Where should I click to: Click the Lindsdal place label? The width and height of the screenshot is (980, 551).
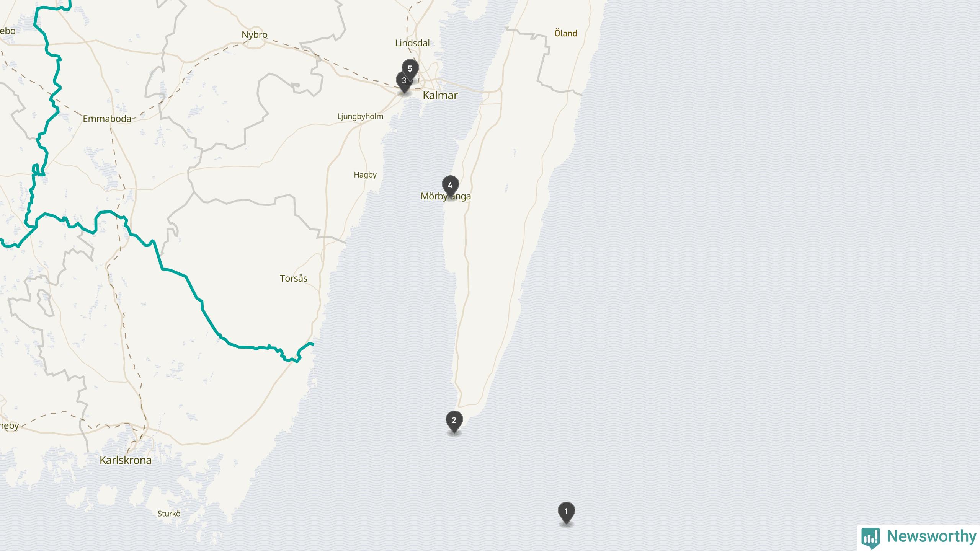pyautogui.click(x=412, y=43)
